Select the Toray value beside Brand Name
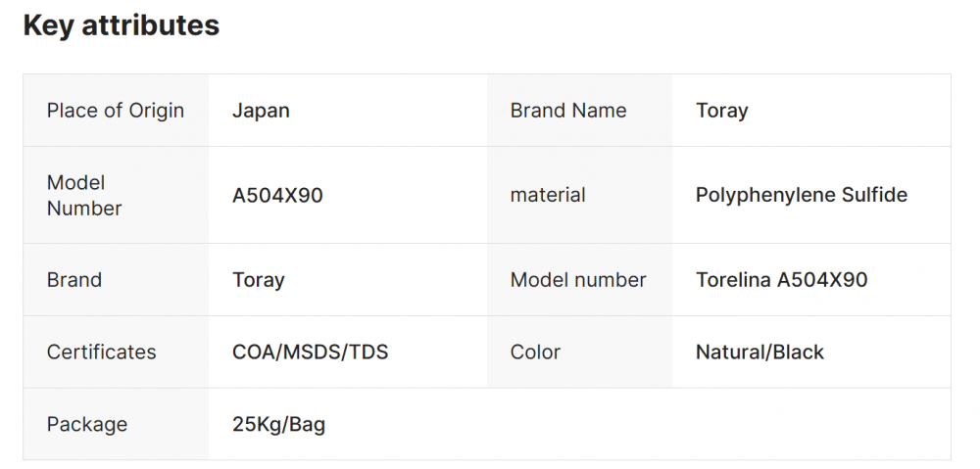The height and width of the screenshot is (469, 980). coord(721,111)
